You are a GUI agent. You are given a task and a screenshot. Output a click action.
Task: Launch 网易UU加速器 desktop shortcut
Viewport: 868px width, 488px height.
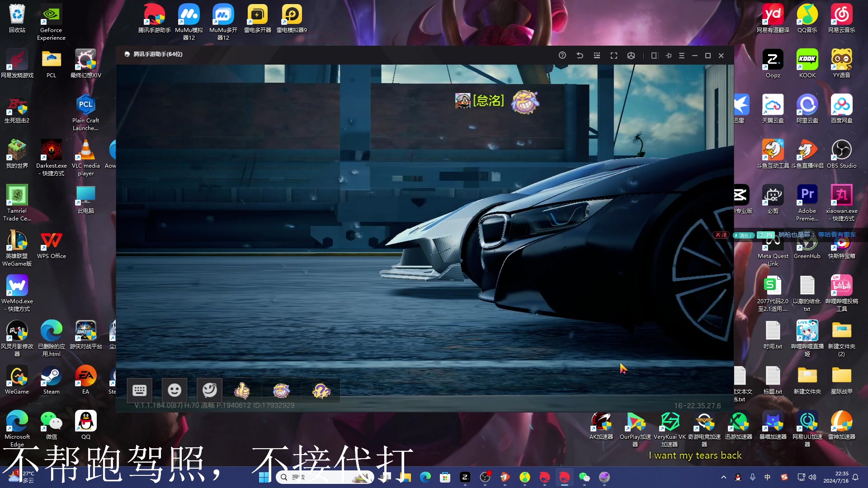[807, 429]
